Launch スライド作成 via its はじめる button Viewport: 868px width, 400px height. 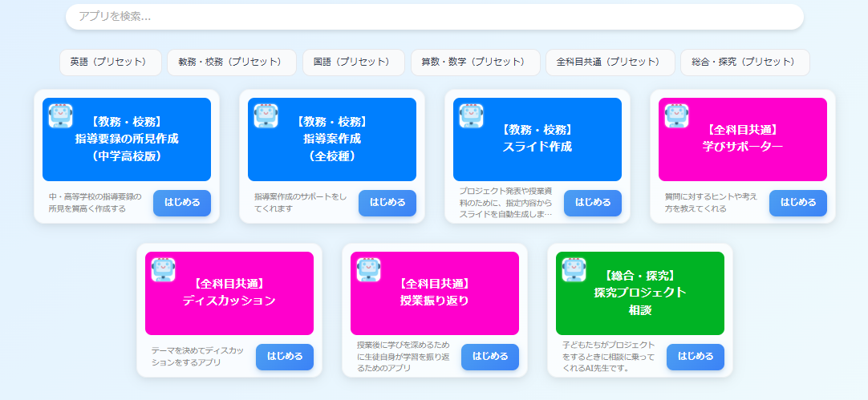click(593, 203)
